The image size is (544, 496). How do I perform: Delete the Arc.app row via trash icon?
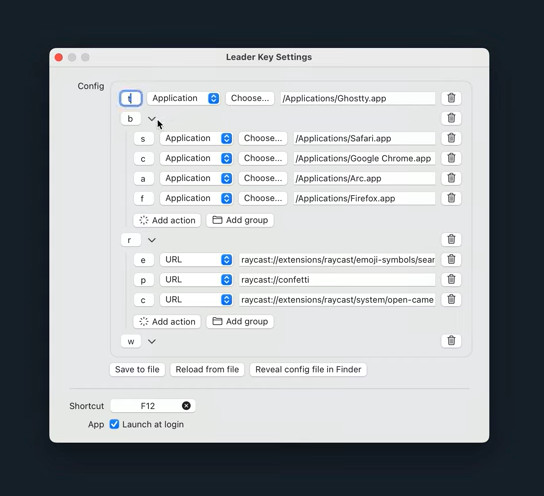click(451, 178)
